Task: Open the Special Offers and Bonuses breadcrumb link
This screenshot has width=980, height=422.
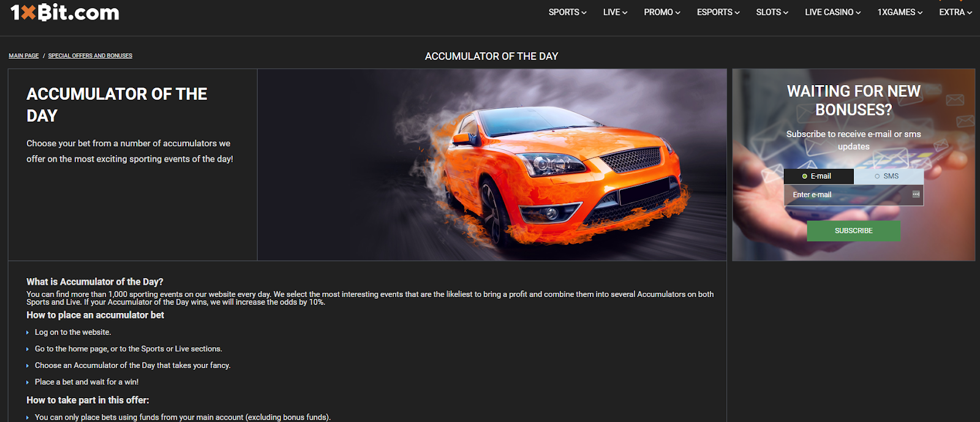Action: tap(90, 56)
